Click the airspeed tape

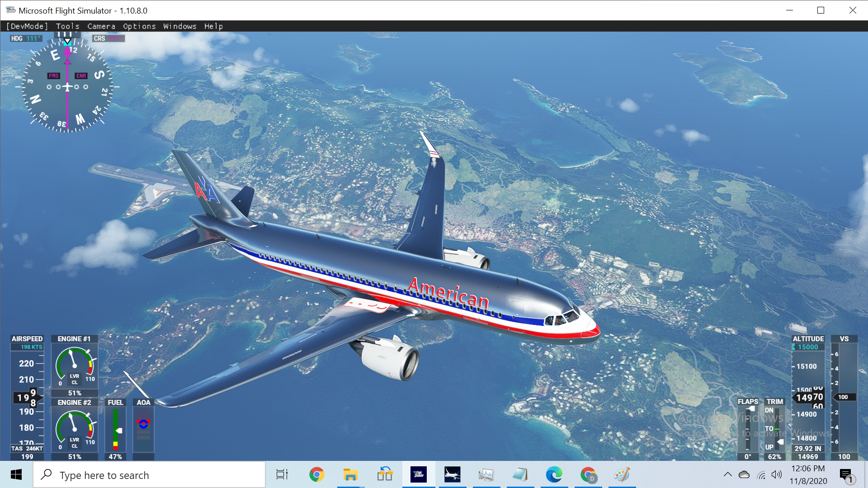(27, 398)
